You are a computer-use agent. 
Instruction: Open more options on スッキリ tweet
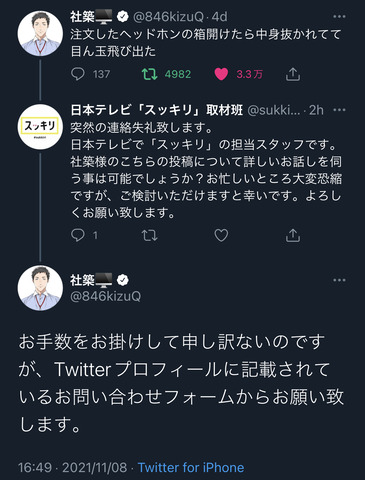(339, 110)
